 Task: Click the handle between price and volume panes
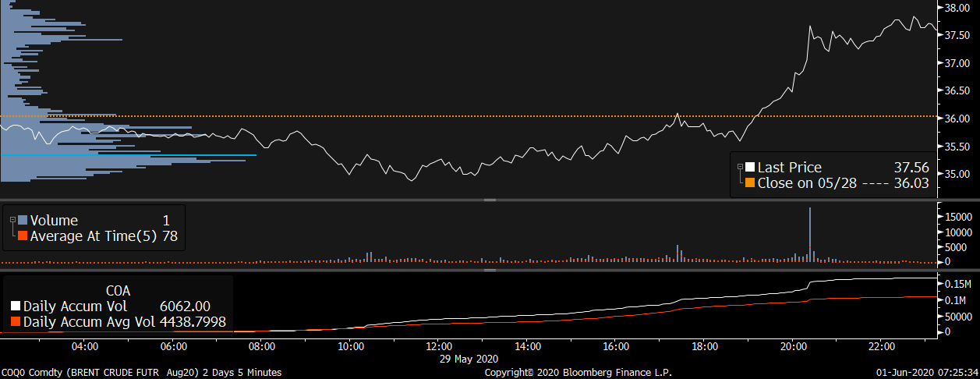[x=490, y=200]
